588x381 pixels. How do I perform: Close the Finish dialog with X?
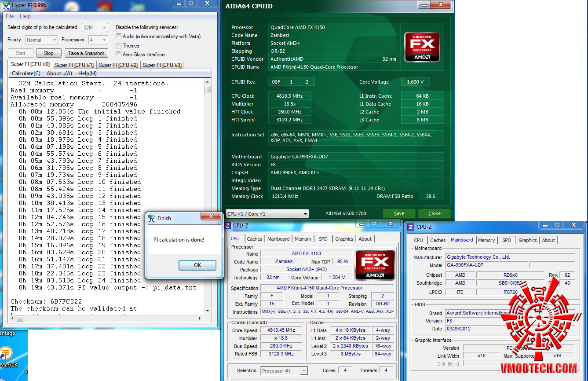click(211, 216)
